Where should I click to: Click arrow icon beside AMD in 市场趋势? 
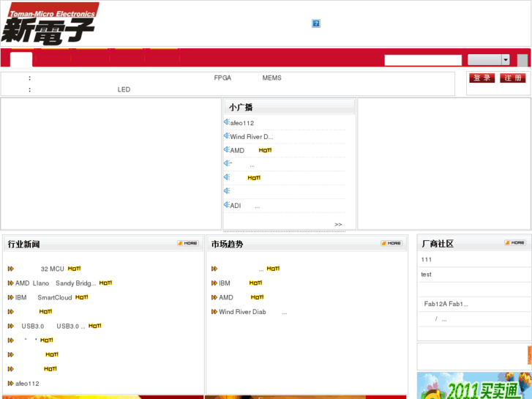click(x=214, y=297)
